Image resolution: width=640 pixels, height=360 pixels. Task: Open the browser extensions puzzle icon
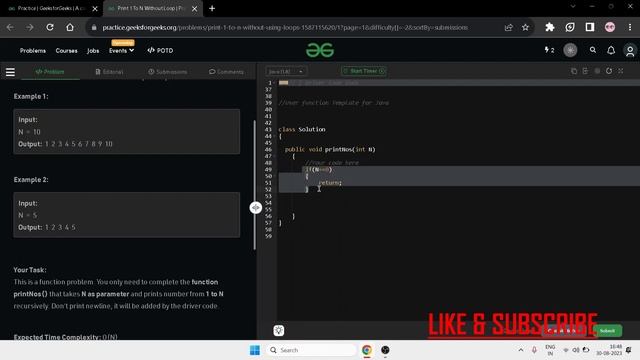[x=550, y=27]
